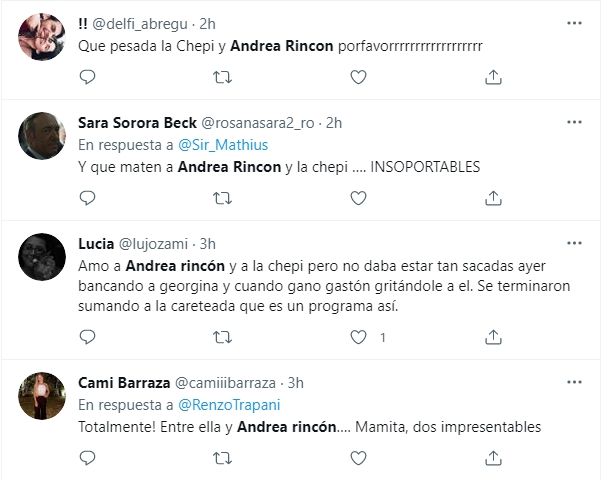
Task: Open more options on Sara Sorora Beck's tweet
Action: coord(574,122)
